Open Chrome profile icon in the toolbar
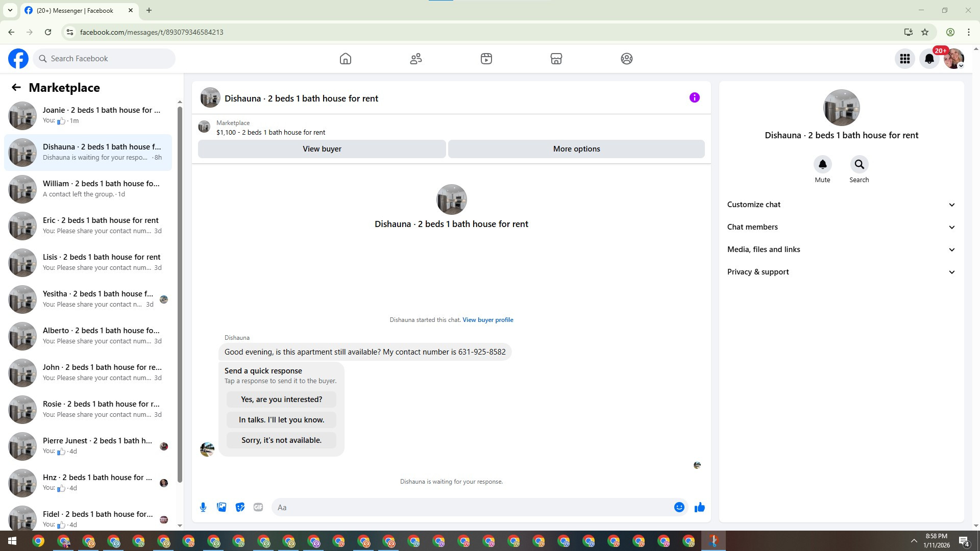Screen dimensions: 980x551 950,32
